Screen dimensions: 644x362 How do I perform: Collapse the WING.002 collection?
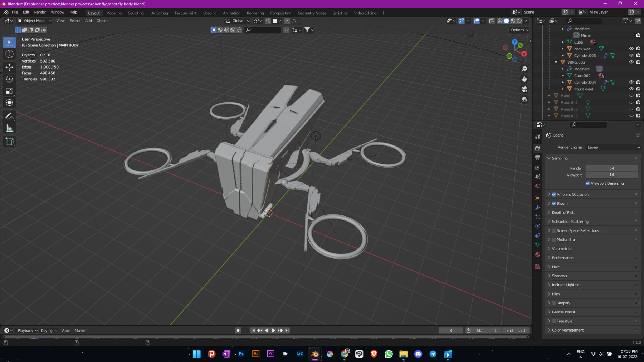pos(556,62)
